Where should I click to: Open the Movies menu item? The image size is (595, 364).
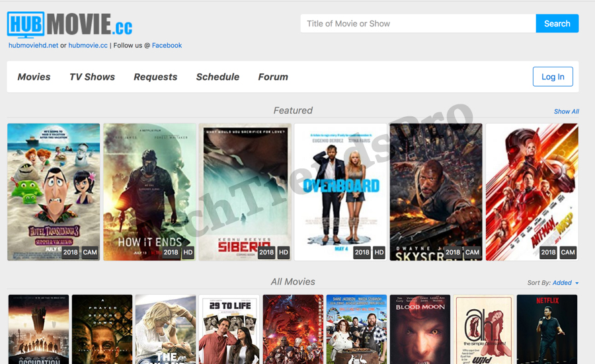[x=34, y=77]
